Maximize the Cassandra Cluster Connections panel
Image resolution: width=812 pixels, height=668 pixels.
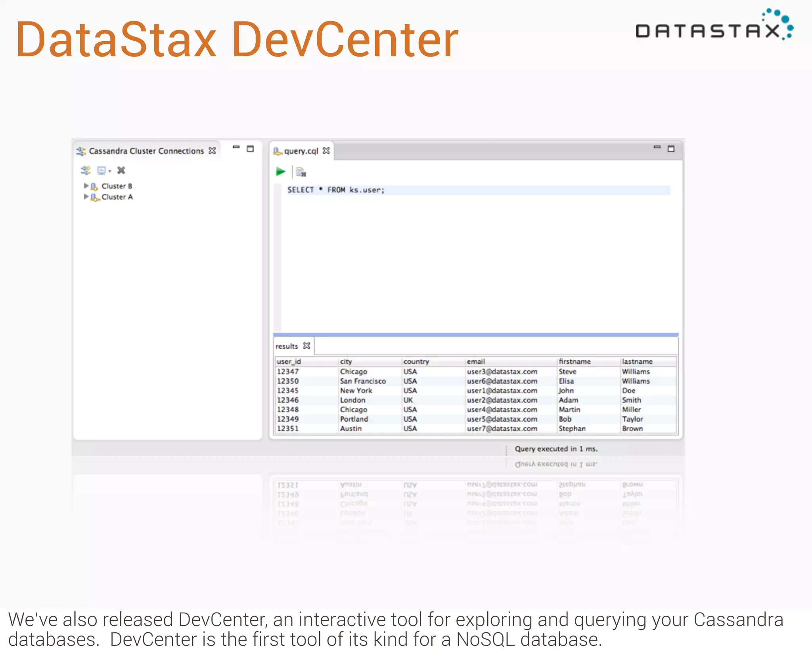coord(250,149)
